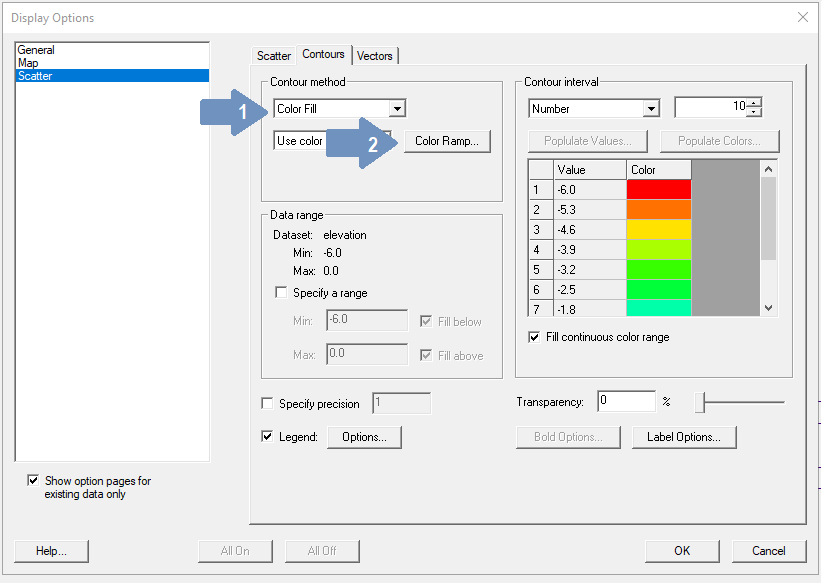Click value cell -6.0 in contour table
822x583 pixels.
(x=590, y=190)
